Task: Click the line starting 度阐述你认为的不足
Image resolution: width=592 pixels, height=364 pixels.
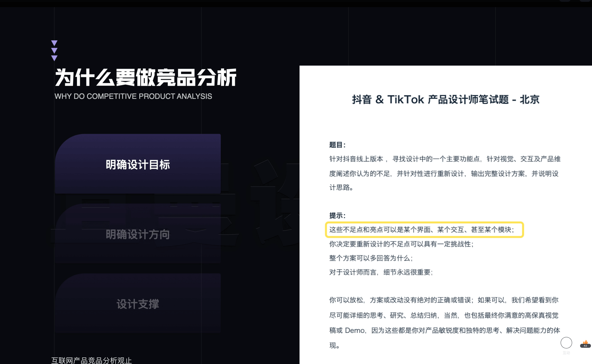Action: coord(444,174)
